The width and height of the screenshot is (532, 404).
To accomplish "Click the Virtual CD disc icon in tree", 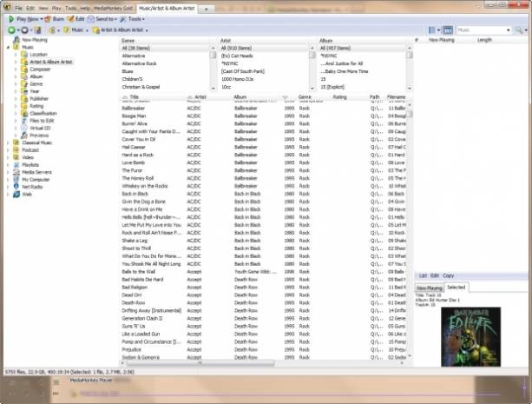I will click(x=24, y=128).
